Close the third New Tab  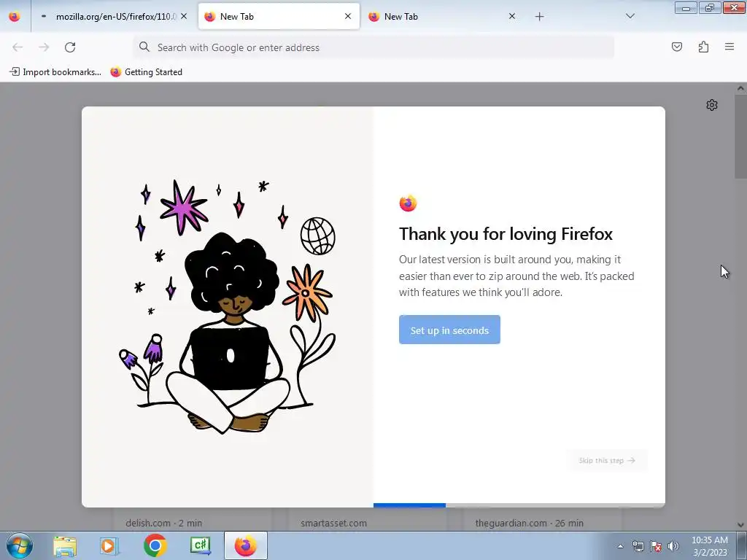click(512, 16)
